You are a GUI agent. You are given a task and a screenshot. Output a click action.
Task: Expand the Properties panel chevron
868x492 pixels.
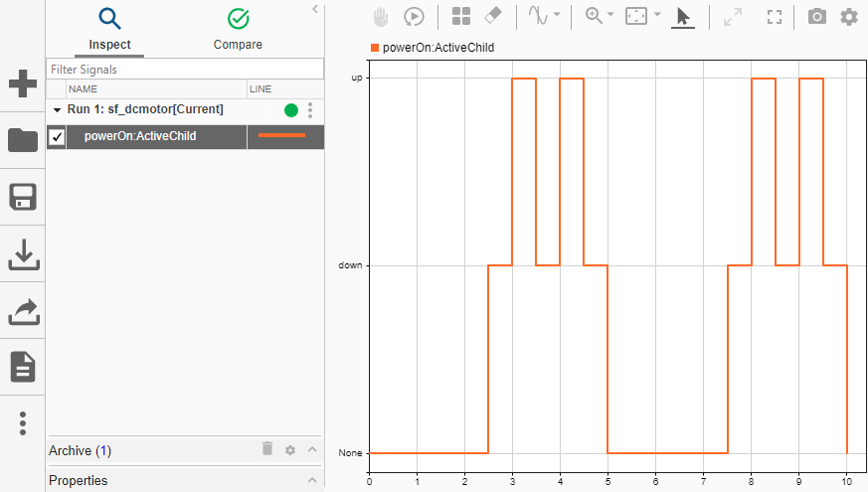click(x=312, y=480)
